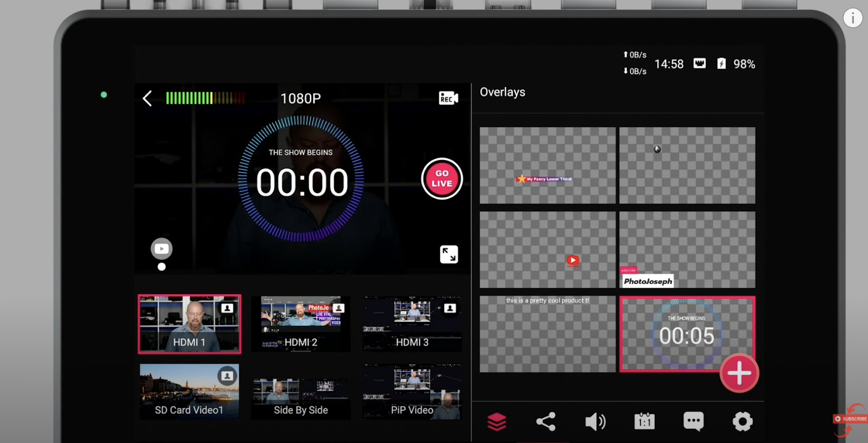The width and height of the screenshot is (868, 443).
Task: Select the YouTube stream destination icon
Action: coord(161,249)
